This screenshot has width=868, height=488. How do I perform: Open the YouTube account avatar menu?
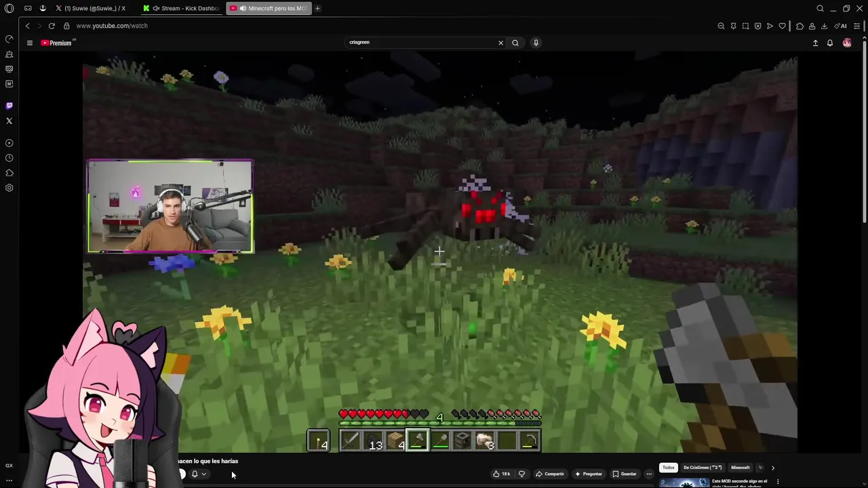[x=847, y=43]
